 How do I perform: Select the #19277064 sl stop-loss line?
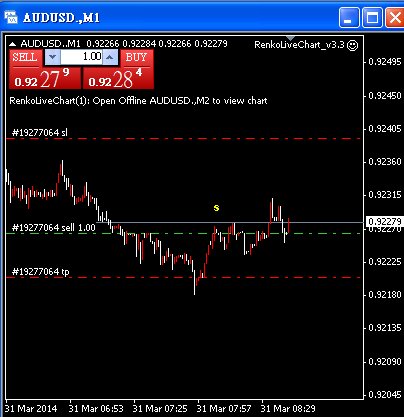coord(183,138)
